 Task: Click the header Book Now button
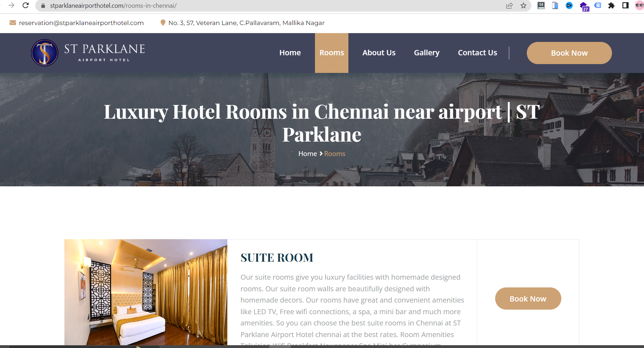point(569,53)
